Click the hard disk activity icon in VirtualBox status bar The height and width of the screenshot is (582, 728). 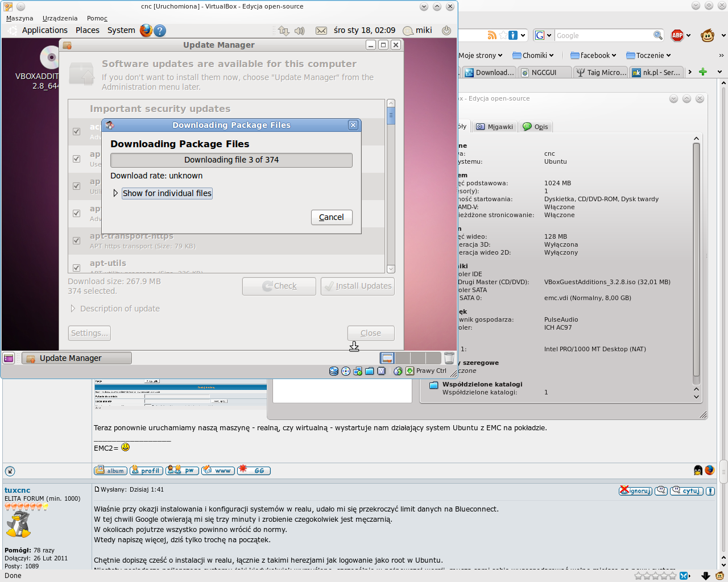[334, 371]
